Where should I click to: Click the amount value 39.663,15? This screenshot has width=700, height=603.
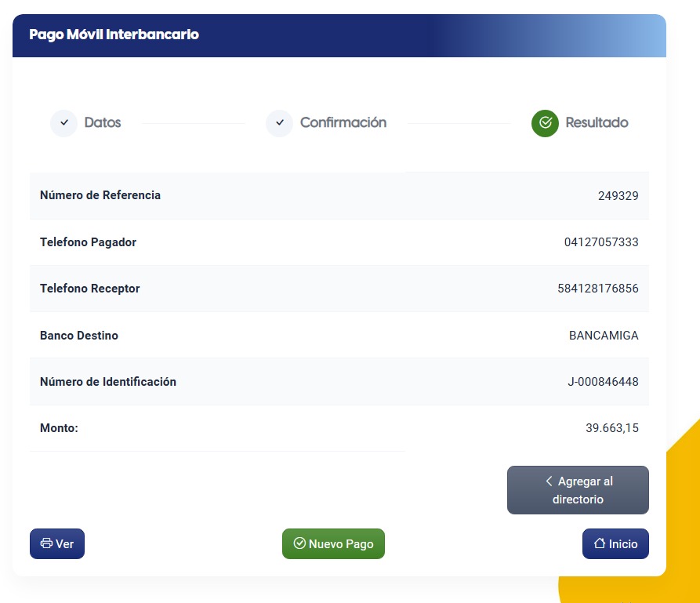(611, 428)
